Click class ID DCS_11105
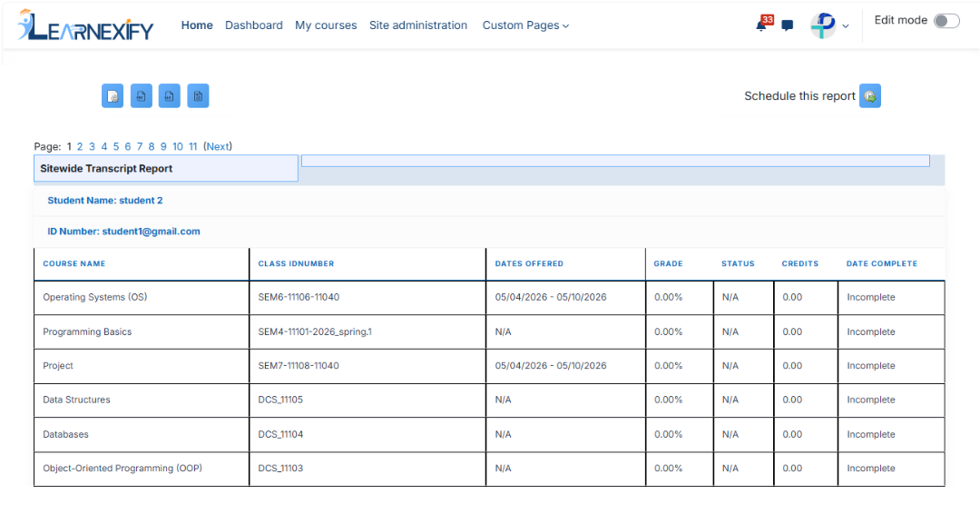Image resolution: width=980 pixels, height=514 pixels. coord(280,400)
